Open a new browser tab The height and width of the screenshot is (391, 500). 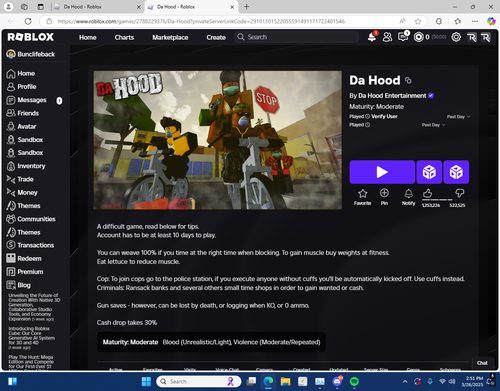(x=247, y=7)
